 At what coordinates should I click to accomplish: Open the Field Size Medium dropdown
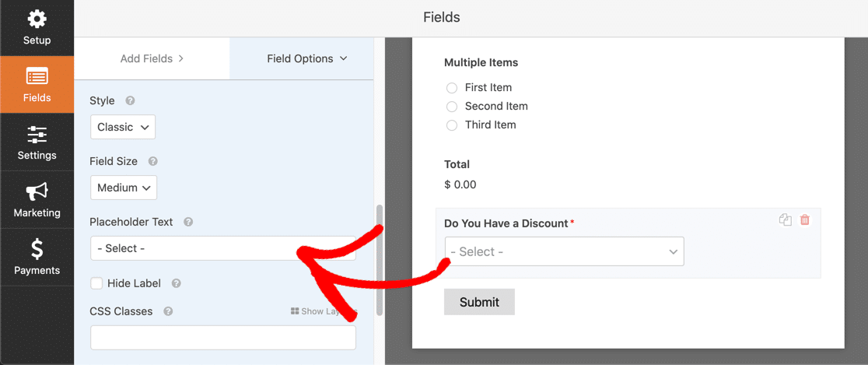(x=124, y=188)
